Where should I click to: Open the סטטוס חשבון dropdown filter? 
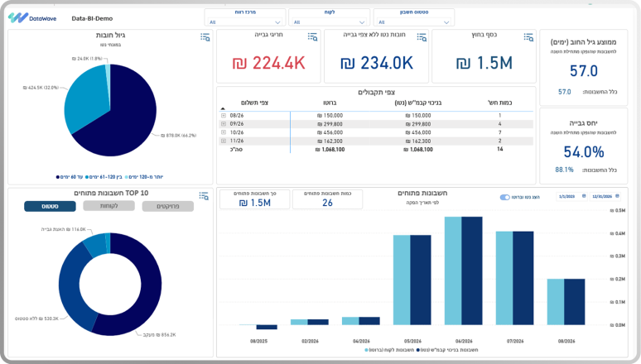coord(414,22)
